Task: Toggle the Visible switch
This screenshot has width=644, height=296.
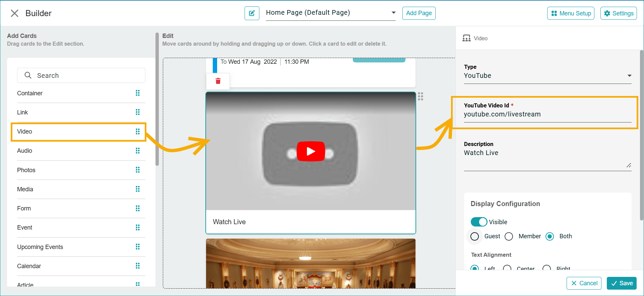Action: click(x=479, y=222)
